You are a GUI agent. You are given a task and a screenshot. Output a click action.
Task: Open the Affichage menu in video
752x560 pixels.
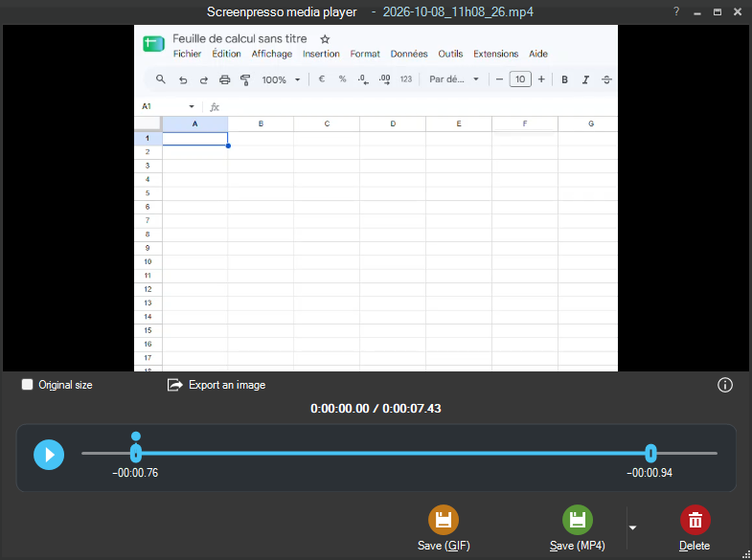tap(272, 54)
